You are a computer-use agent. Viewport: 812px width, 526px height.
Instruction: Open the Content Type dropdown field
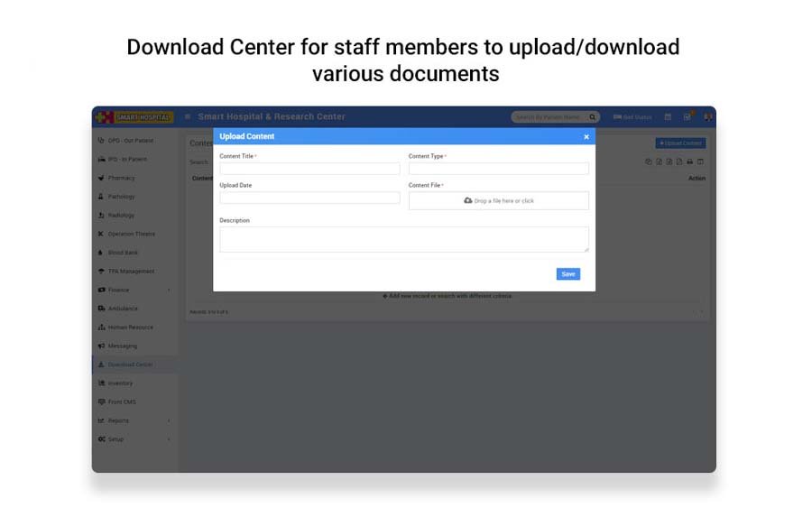coord(498,169)
